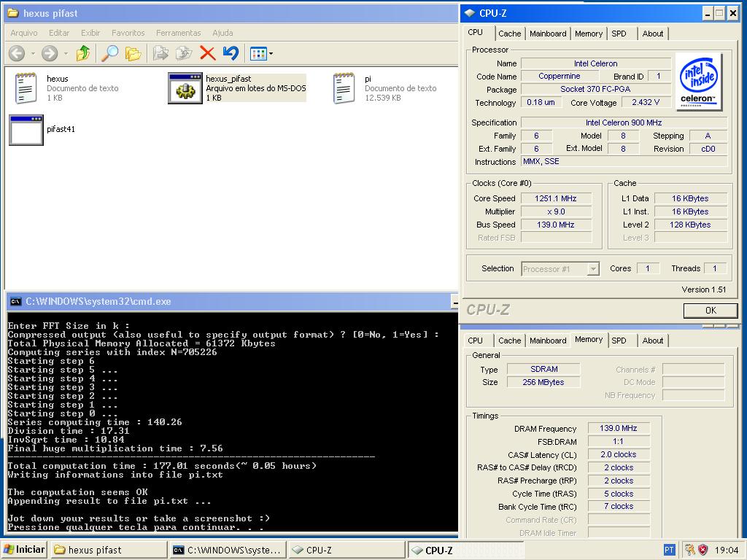The width and height of the screenshot is (747, 560).
Task: Click the Core Speed 1251.1 MHz value
Action: coord(556,198)
